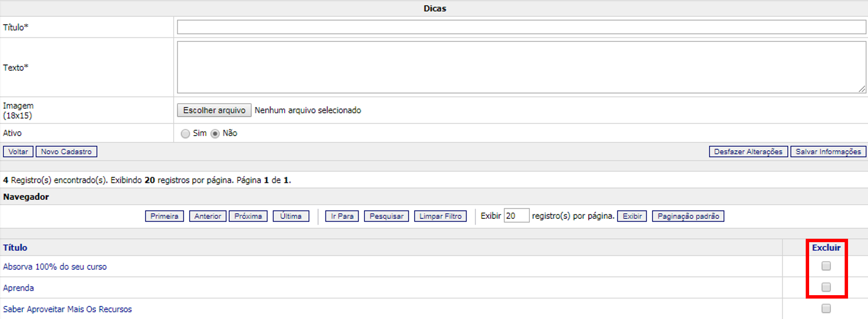
Task: Jump to Última page
Action: (x=291, y=216)
